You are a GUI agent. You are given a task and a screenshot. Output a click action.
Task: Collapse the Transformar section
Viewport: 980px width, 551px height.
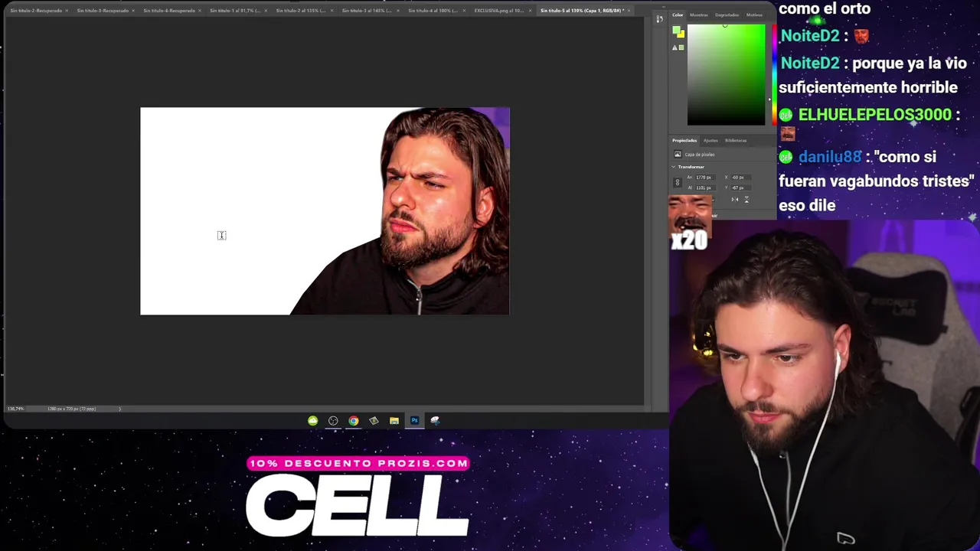[674, 167]
